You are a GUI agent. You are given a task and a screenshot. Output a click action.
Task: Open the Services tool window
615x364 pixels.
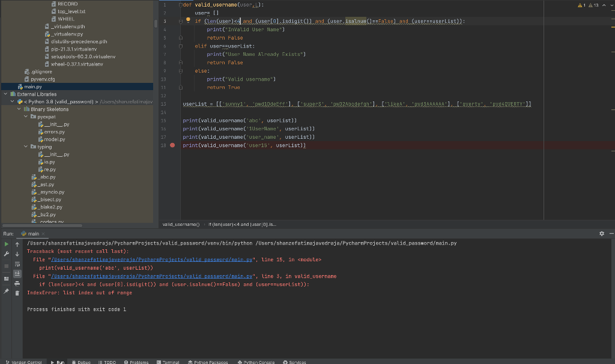294,362
